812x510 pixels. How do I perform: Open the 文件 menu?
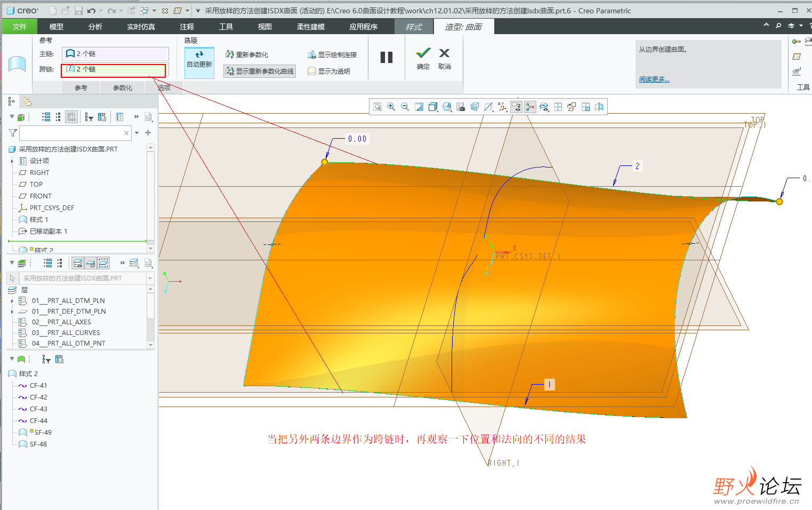pos(20,27)
